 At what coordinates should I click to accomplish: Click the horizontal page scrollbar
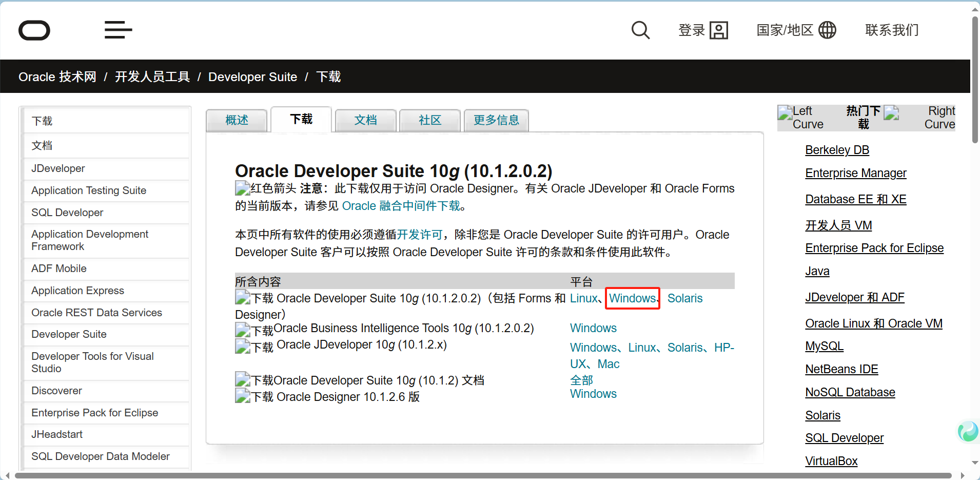482,475
